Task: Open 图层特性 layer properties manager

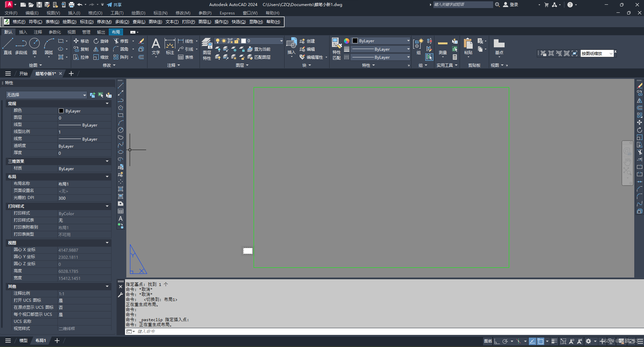Action: 207,49
